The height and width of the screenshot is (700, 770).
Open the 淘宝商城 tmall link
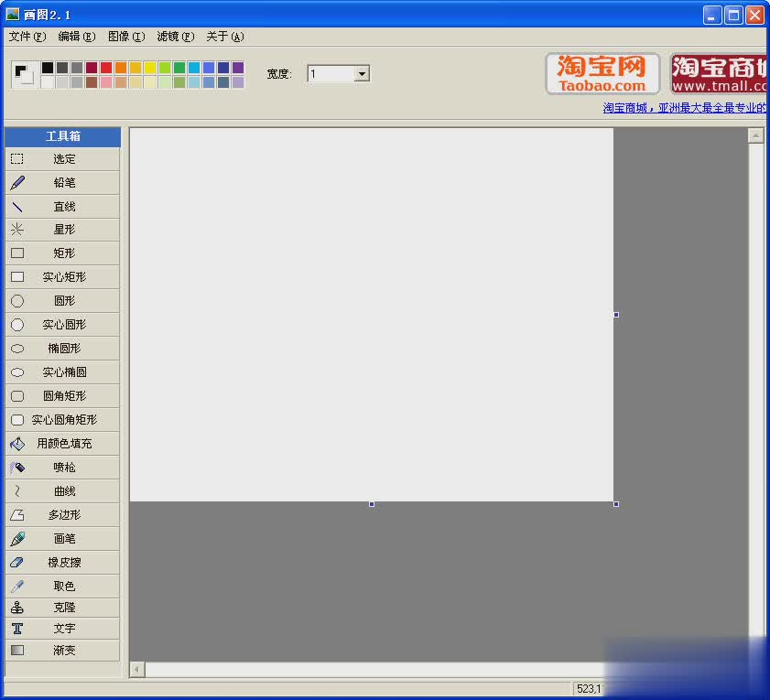coord(719,73)
